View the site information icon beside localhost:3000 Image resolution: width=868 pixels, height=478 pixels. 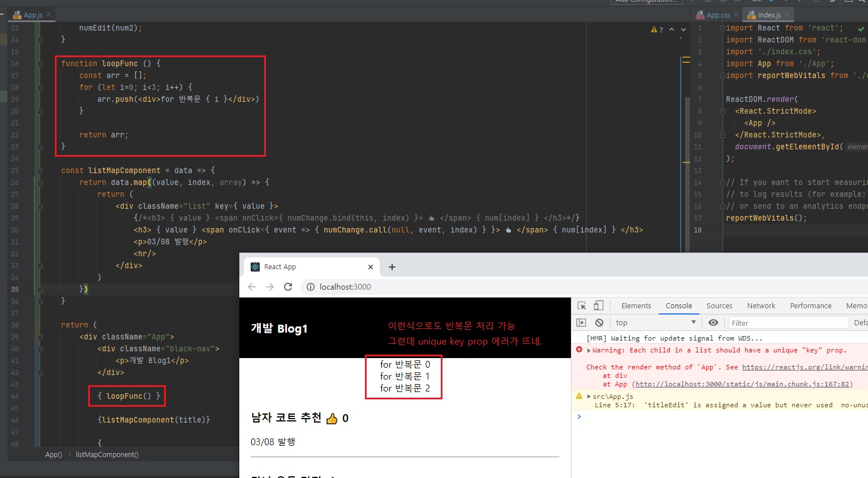[x=311, y=287]
